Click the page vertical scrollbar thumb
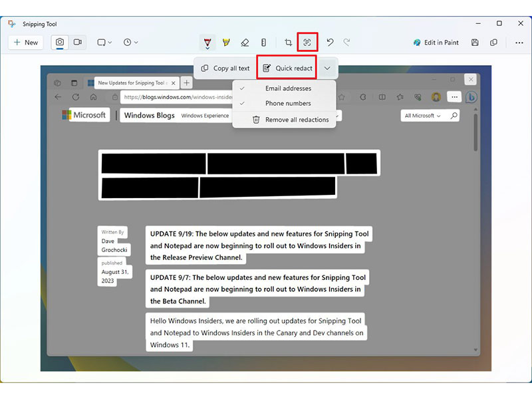532x399 pixels. 475,132
